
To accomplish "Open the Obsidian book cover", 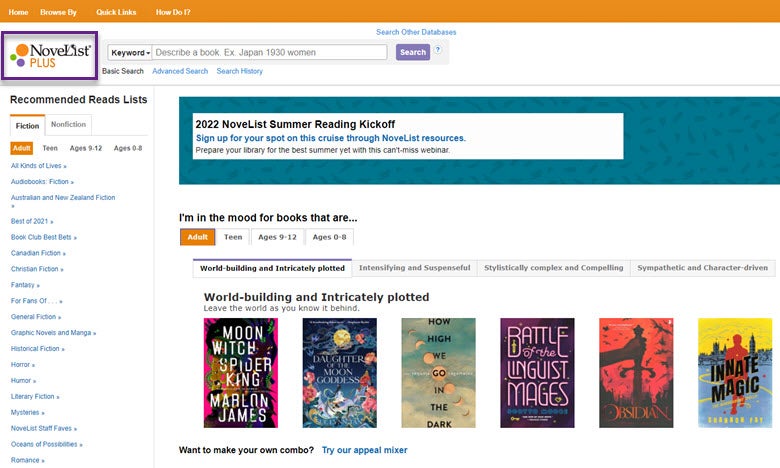I will (x=636, y=373).
